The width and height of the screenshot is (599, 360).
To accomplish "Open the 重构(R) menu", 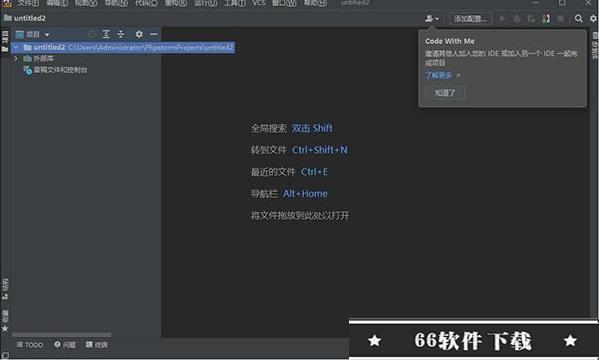I will [x=176, y=3].
